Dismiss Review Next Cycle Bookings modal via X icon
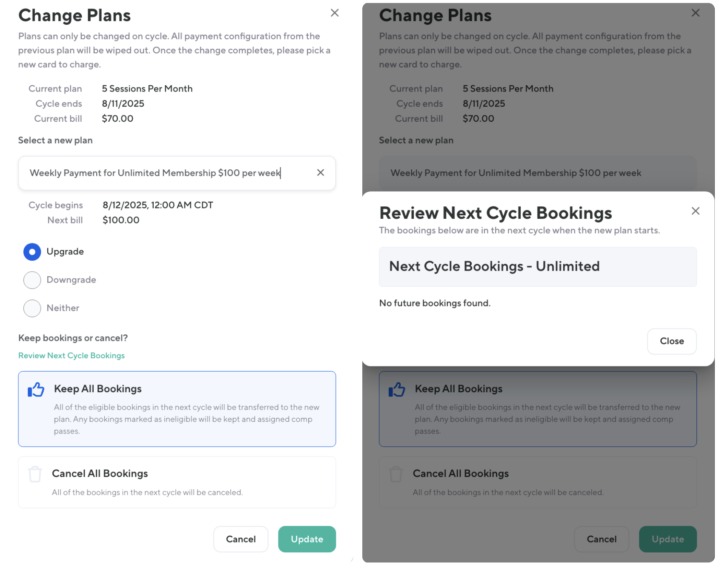 pyautogui.click(x=695, y=211)
